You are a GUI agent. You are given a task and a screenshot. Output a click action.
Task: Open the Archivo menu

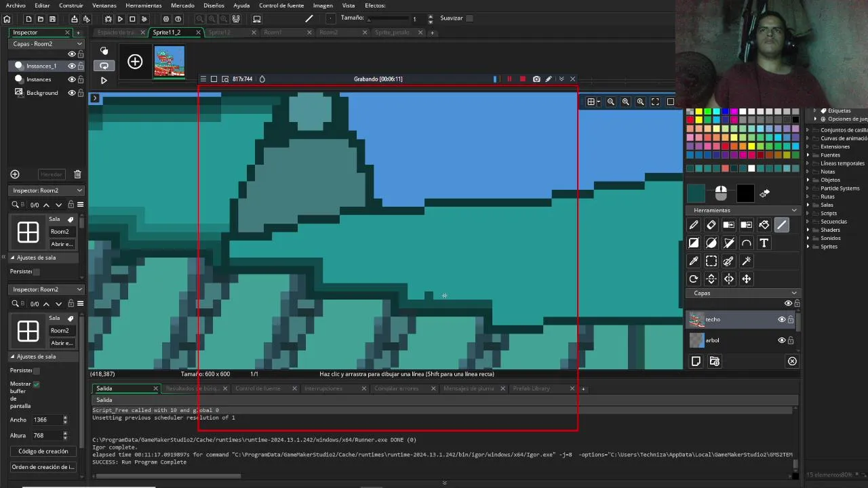[16, 5]
